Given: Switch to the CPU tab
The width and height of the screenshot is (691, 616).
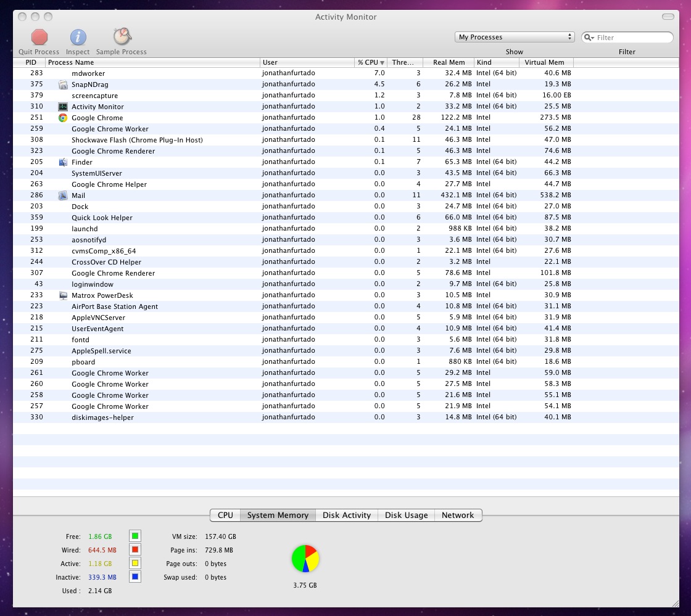Looking at the screenshot, I should coord(225,515).
